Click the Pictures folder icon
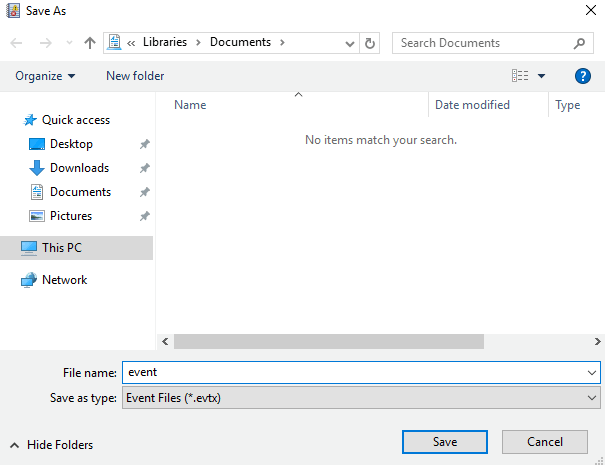 (37, 216)
